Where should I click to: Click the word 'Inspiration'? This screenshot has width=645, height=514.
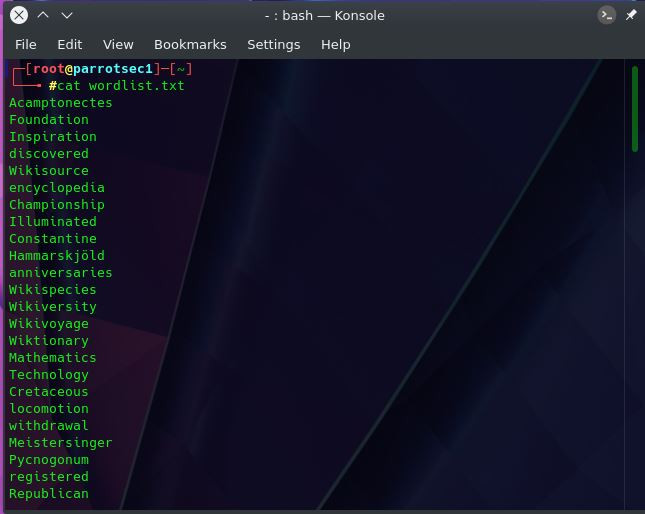coord(53,137)
